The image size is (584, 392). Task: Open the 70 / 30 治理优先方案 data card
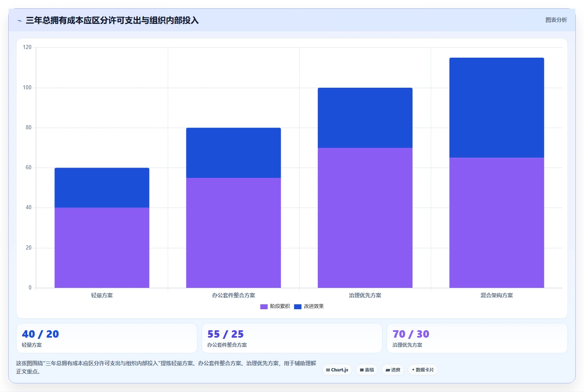pyautogui.click(x=477, y=338)
